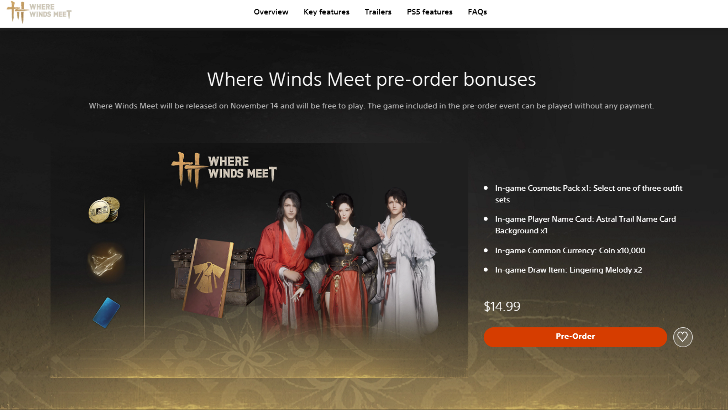
Task: Navigate to FAQs section
Action: [x=477, y=12]
